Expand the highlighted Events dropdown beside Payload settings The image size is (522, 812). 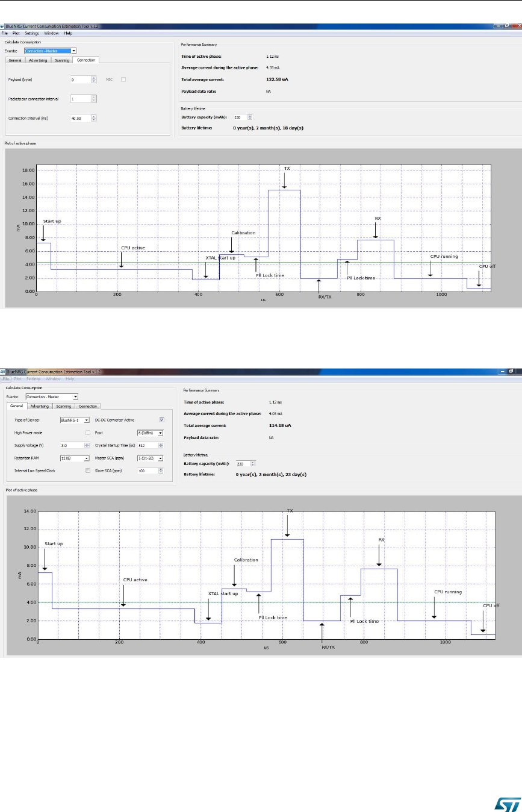coord(50,51)
